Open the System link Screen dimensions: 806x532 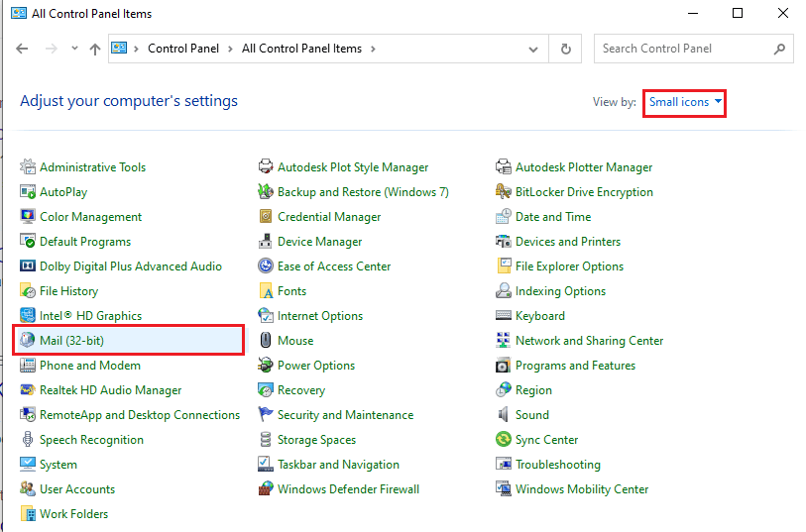[58, 465]
